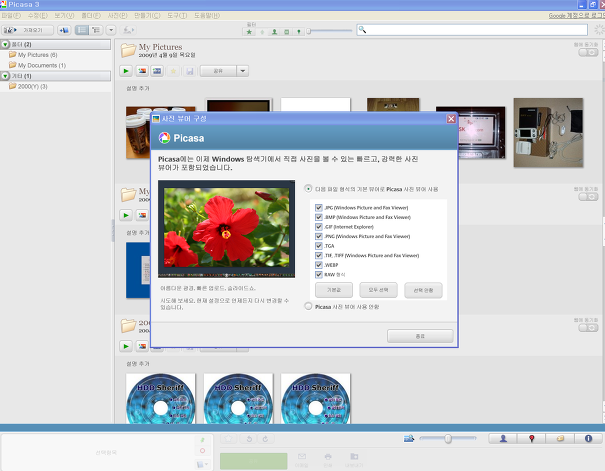Create movie presentation for My Pictures folder
This screenshot has height=471, width=605.
click(157, 71)
